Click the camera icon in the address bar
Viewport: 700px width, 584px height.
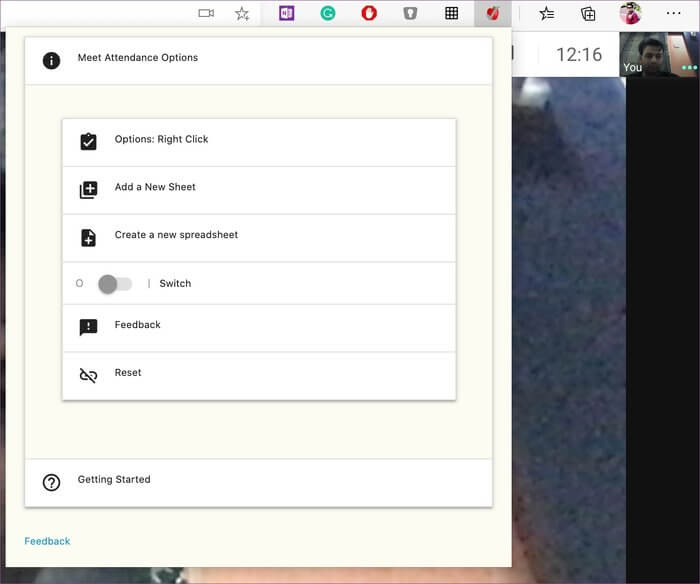click(x=207, y=14)
